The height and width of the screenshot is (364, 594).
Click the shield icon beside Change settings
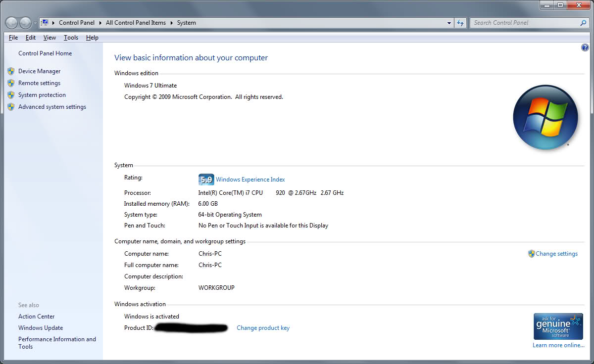pyautogui.click(x=532, y=254)
